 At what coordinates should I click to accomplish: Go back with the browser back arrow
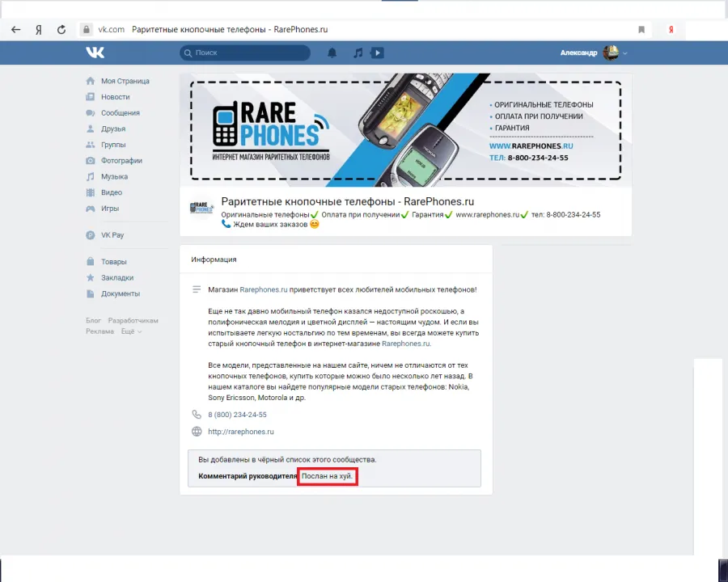(16, 30)
